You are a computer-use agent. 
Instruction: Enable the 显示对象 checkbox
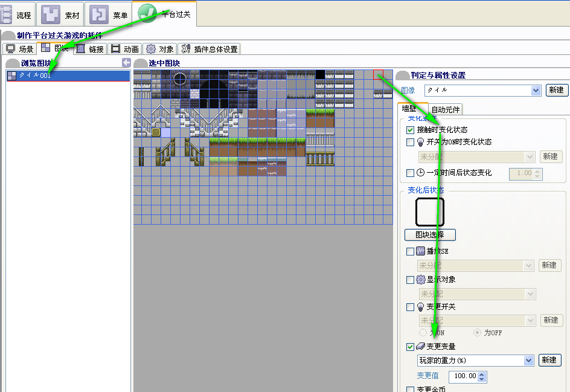tap(410, 280)
